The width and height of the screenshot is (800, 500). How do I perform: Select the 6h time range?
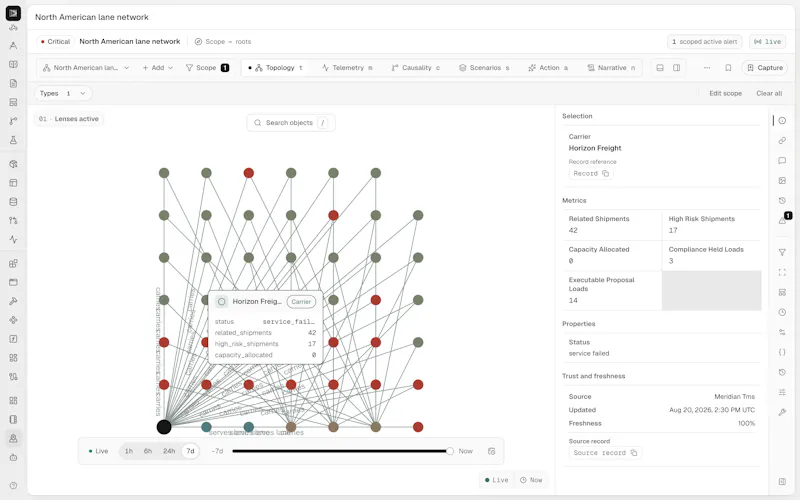tap(148, 451)
